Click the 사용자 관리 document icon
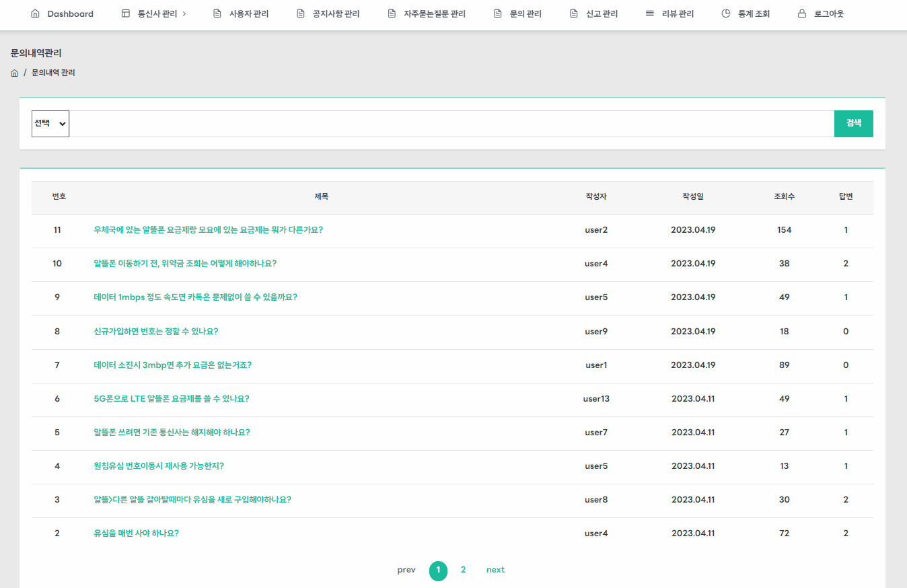Image resolution: width=907 pixels, height=588 pixels. (216, 13)
